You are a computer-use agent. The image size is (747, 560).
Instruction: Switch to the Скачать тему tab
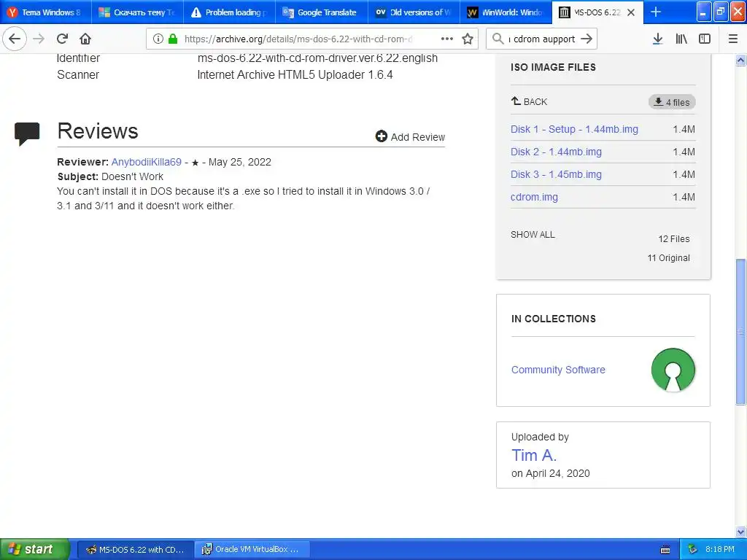[x=138, y=12]
